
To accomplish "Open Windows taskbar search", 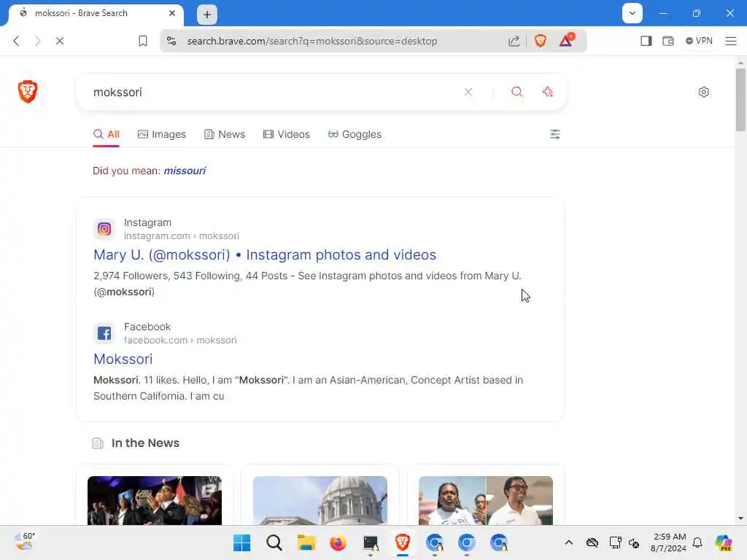I will pos(274,542).
